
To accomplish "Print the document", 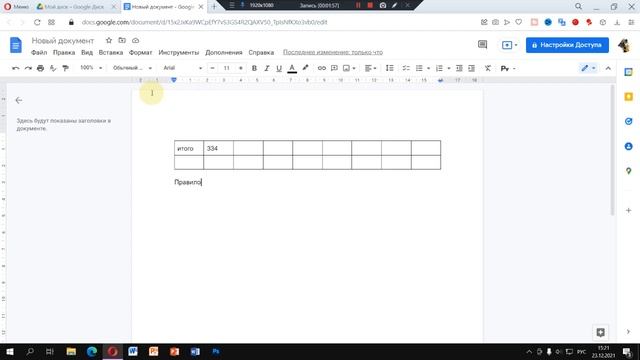I will point(40,68).
